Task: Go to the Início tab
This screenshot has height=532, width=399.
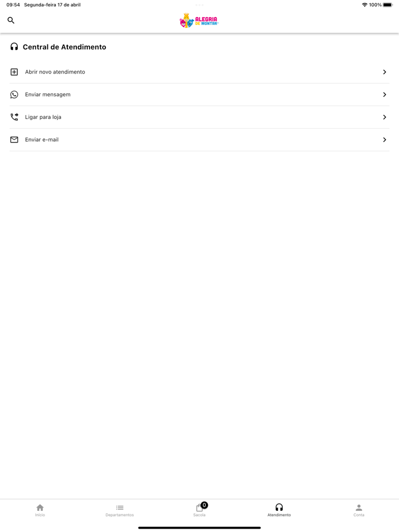Action: pos(40,510)
